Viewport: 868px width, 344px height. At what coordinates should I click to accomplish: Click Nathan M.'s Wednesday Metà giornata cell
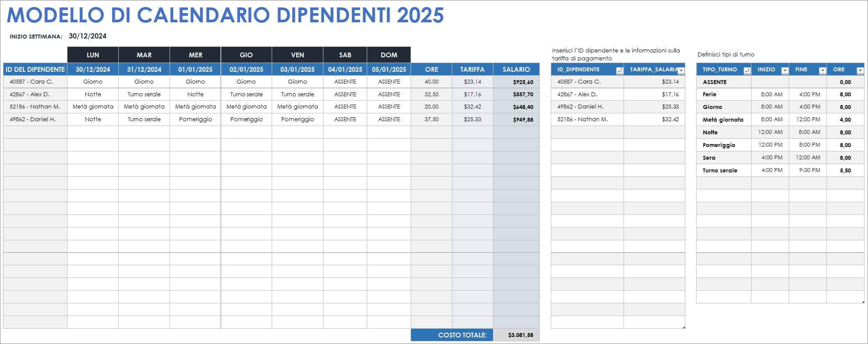click(x=195, y=107)
